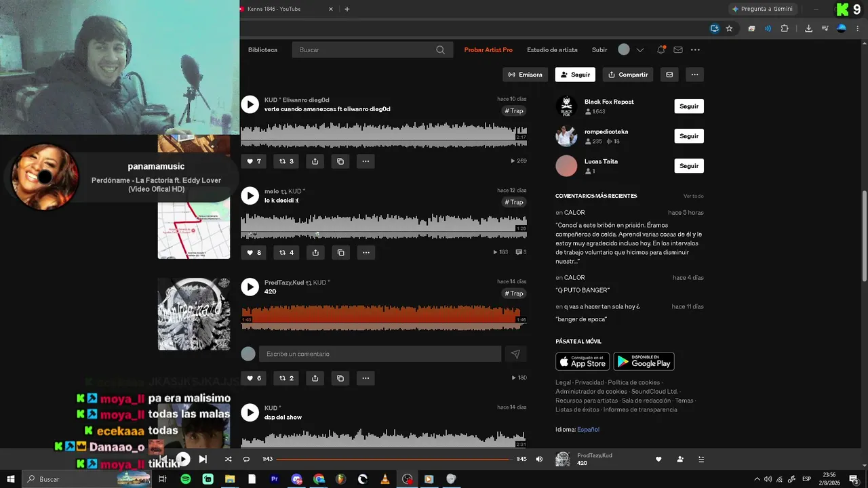Bookmark this page with the star icon

[729, 28]
